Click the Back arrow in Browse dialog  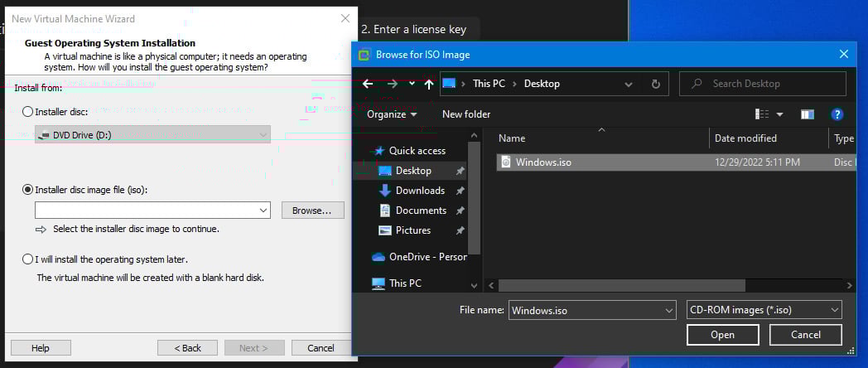[368, 84]
